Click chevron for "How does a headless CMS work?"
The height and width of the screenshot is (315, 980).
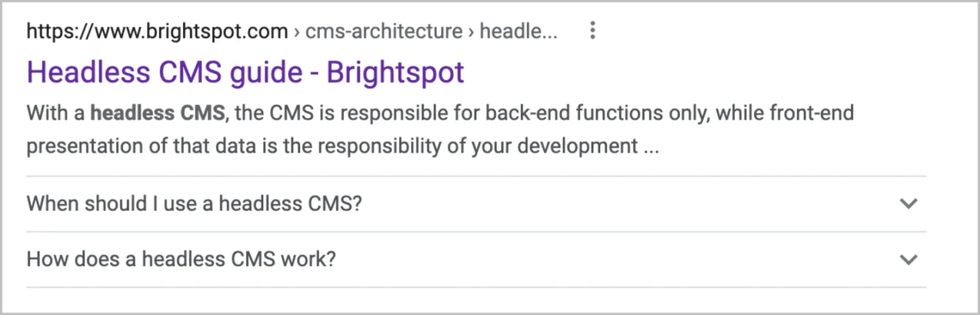pyautogui.click(x=909, y=259)
